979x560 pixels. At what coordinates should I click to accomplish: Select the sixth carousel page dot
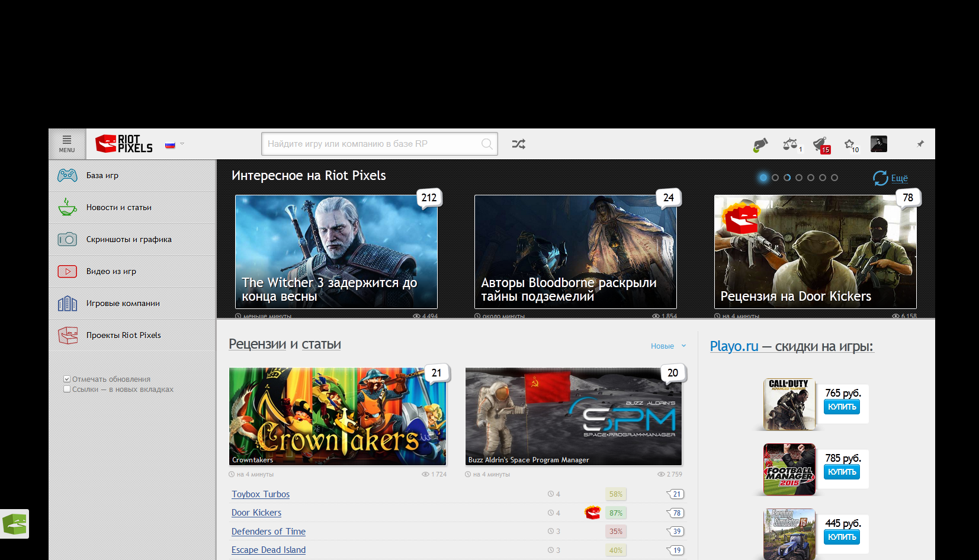coord(823,178)
